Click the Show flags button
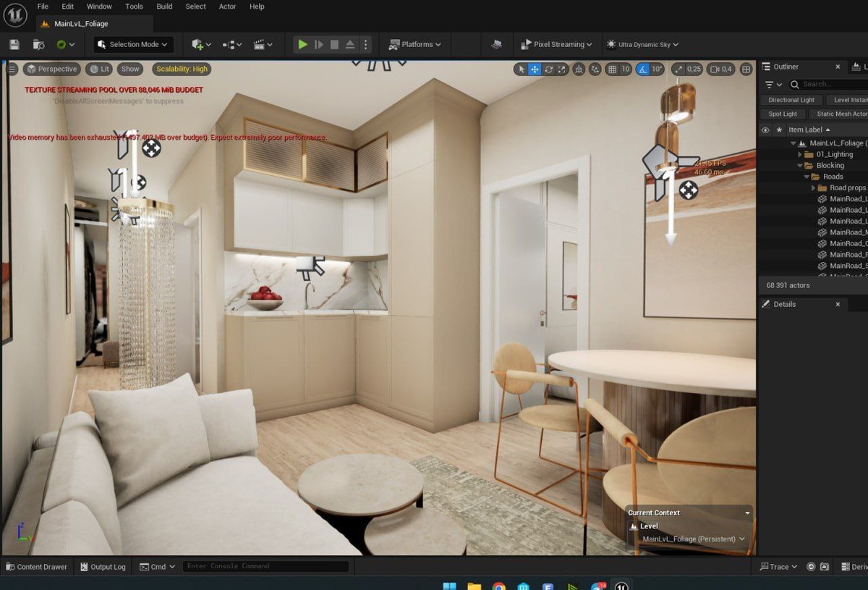Viewport: 868px width, 590px height. [x=130, y=69]
